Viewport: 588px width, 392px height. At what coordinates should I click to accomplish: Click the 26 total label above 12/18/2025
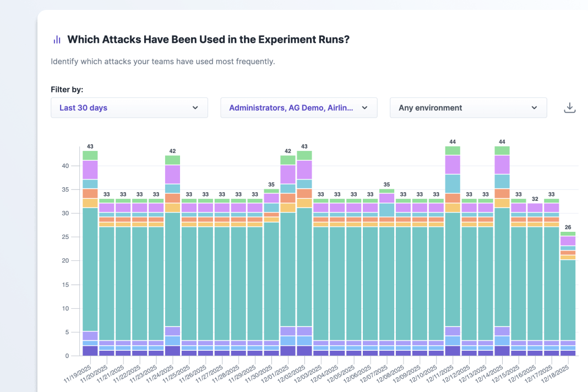point(568,227)
